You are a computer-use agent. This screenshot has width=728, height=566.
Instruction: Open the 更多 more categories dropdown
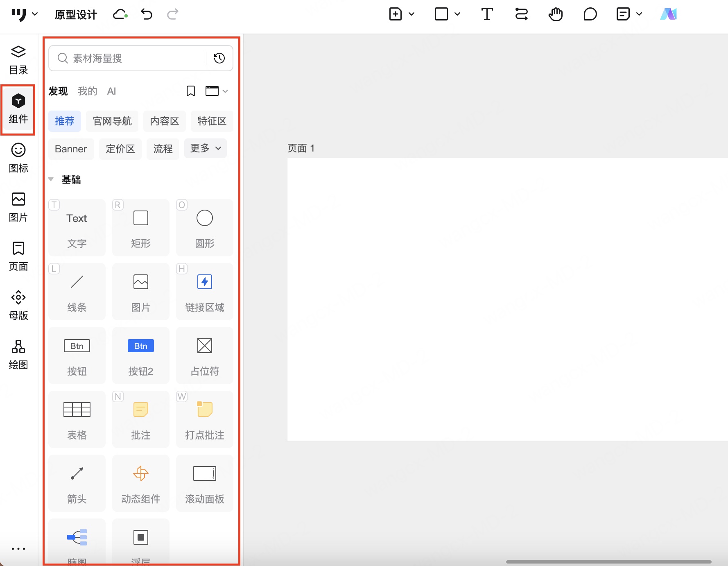(206, 148)
